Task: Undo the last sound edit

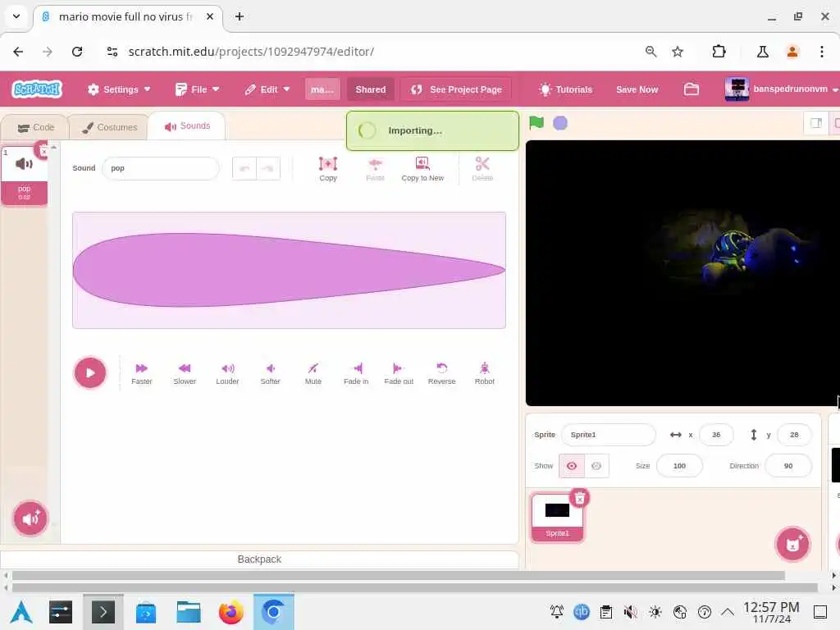Action: tap(244, 168)
